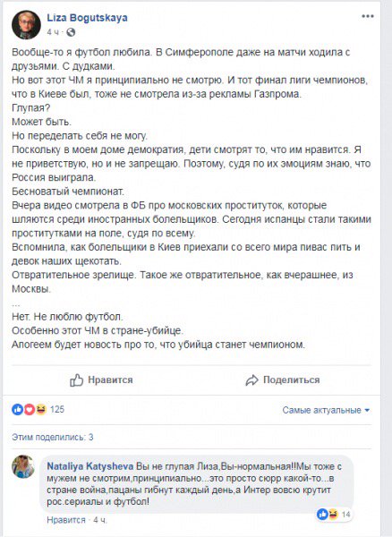Open the 125 reactions count list
The height and width of the screenshot is (537, 392).
coord(57,409)
